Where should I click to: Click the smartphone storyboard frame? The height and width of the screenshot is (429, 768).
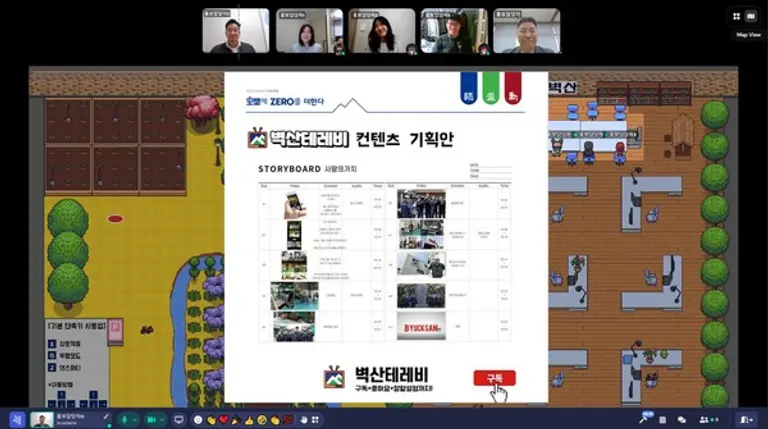click(x=295, y=204)
